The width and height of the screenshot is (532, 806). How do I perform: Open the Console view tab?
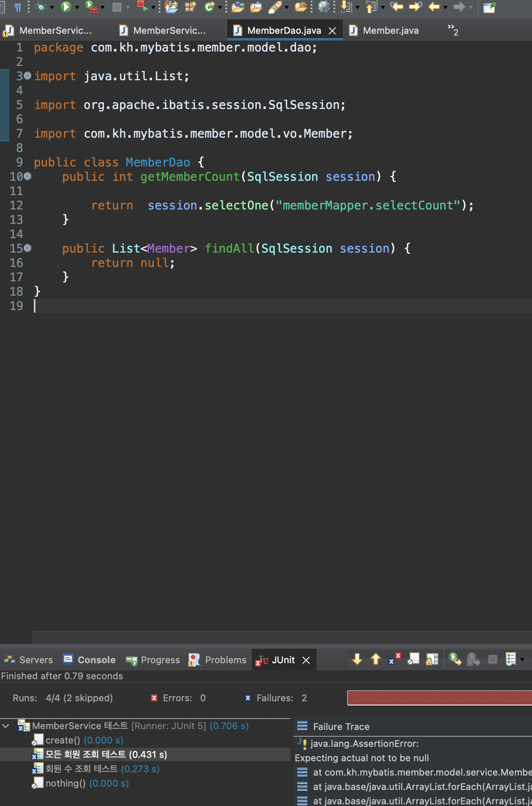(x=89, y=660)
